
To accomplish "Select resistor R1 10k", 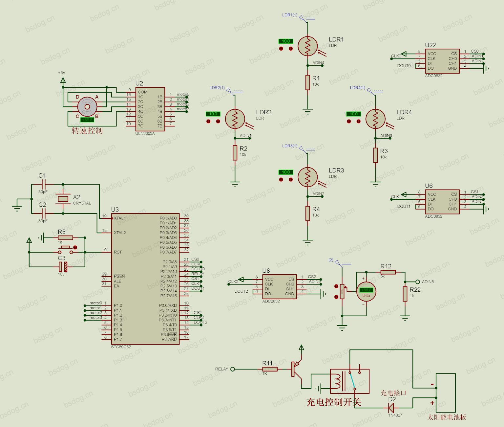I will coord(308,82).
